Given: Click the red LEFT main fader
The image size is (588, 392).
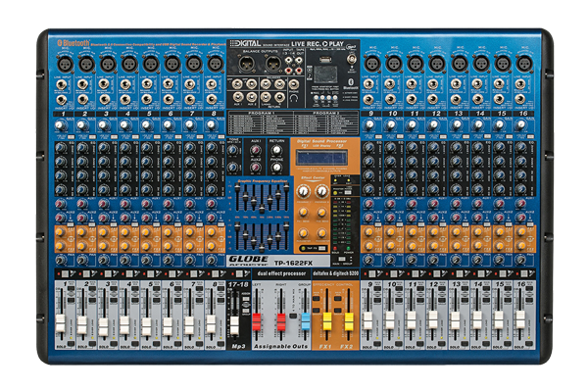Looking at the screenshot, I should pos(257,322).
